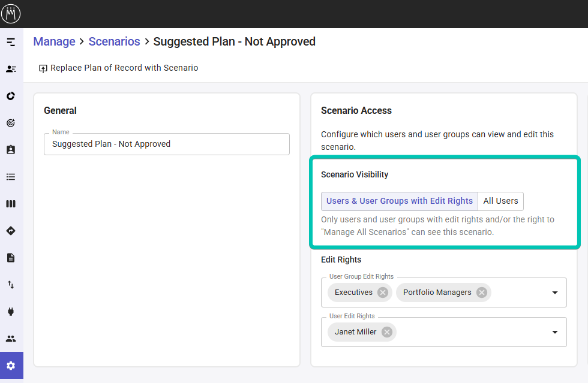The width and height of the screenshot is (588, 383).
Task: Expand the User Edit Rights dropdown
Action: point(554,333)
